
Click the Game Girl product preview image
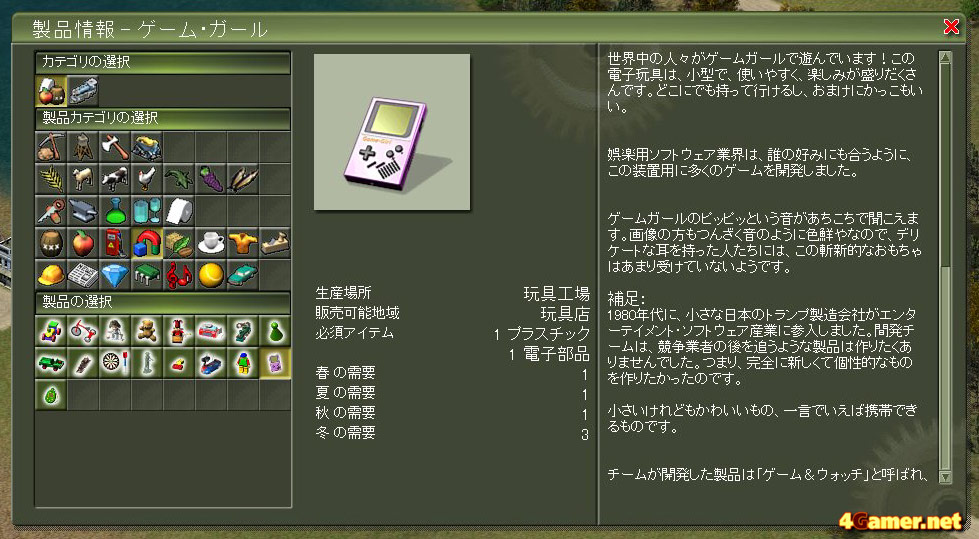[x=392, y=132]
